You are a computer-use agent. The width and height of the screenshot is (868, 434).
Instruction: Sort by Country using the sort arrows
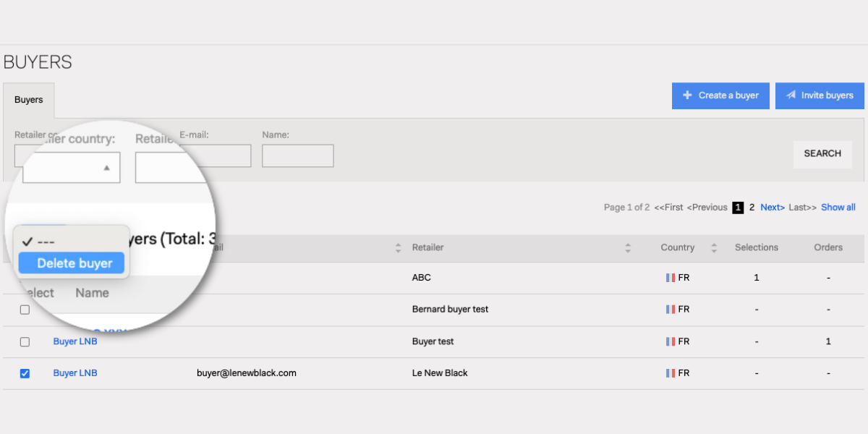point(714,247)
